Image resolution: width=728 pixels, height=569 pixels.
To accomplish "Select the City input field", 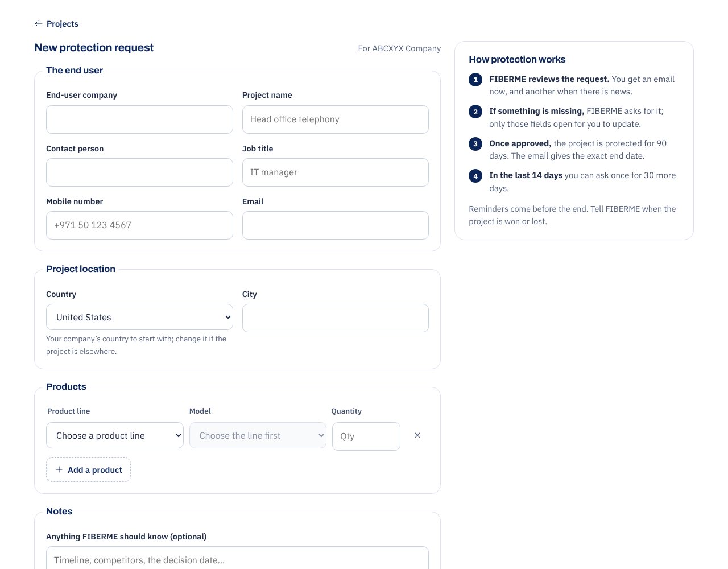I will (x=336, y=318).
